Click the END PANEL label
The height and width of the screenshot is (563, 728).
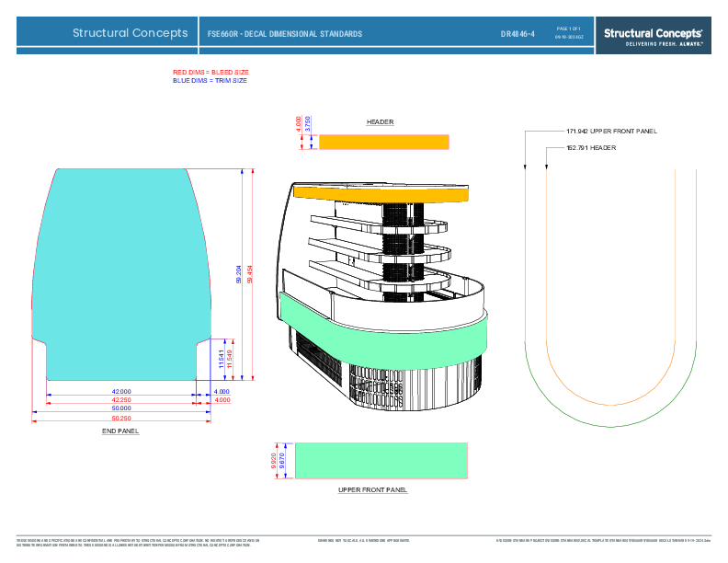click(x=120, y=431)
